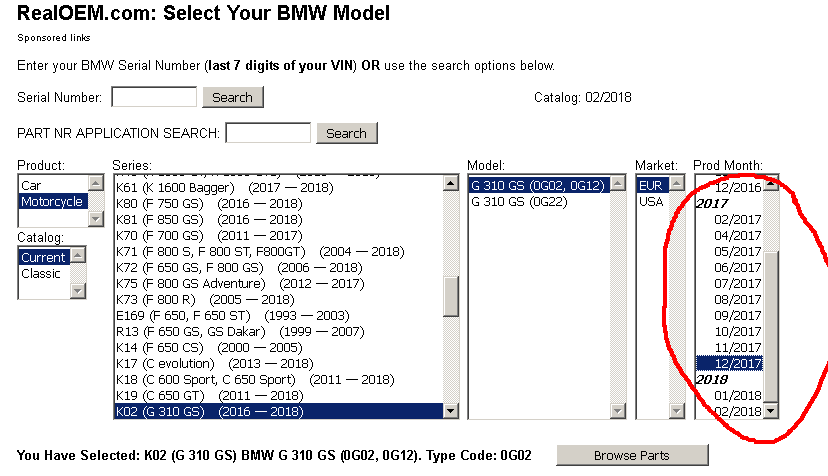
Task: Select K71 (F 800 S, F 800 ST) series
Action: point(279,251)
